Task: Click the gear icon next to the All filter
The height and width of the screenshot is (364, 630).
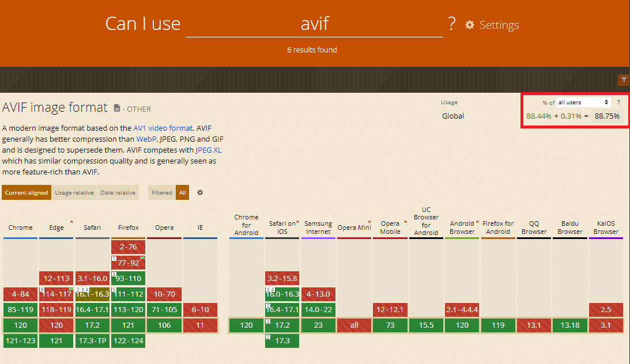Action: click(x=199, y=192)
